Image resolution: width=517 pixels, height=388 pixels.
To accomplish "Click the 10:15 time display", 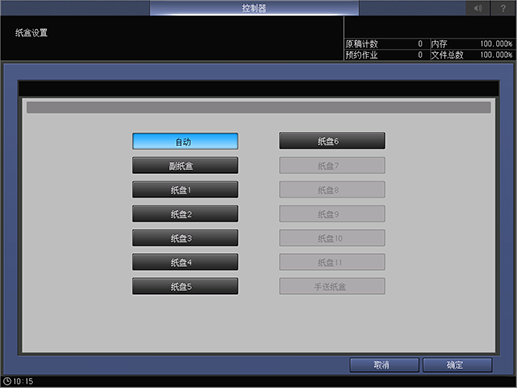I will coord(23,381).
